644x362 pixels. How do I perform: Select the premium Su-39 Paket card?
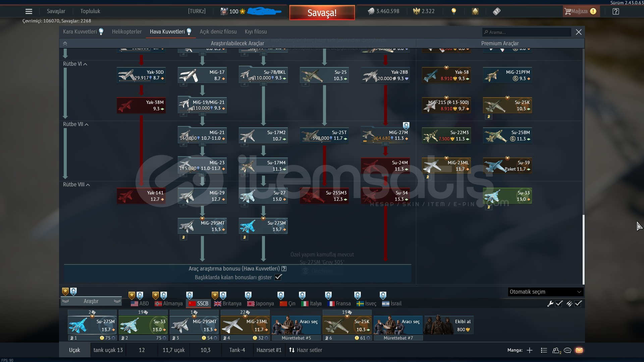click(507, 166)
